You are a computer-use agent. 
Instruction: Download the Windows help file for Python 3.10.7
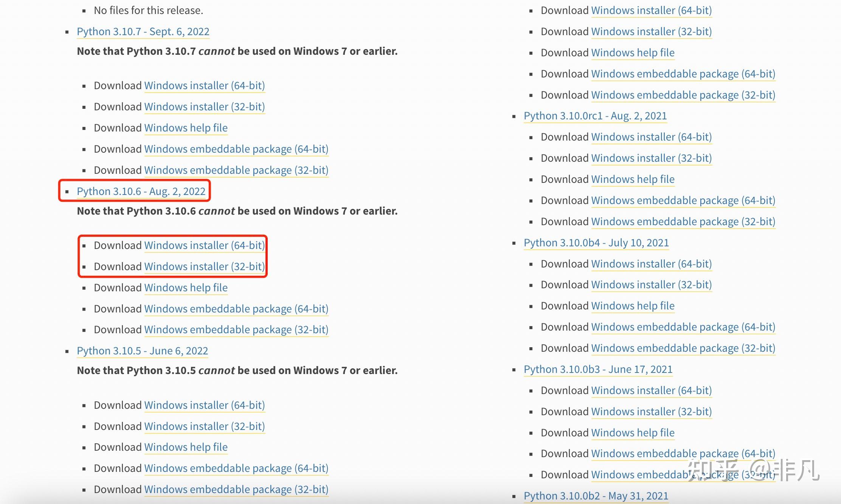pyautogui.click(x=186, y=128)
